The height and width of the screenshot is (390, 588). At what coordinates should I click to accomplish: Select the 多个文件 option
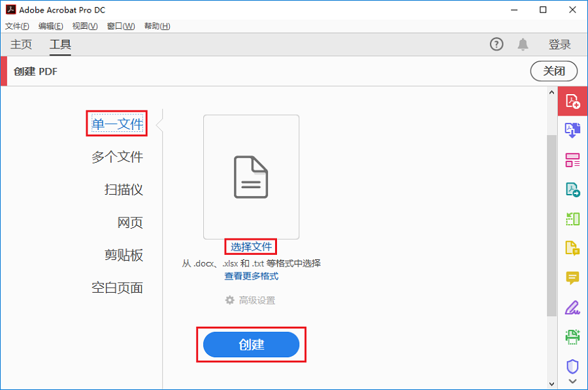point(118,157)
